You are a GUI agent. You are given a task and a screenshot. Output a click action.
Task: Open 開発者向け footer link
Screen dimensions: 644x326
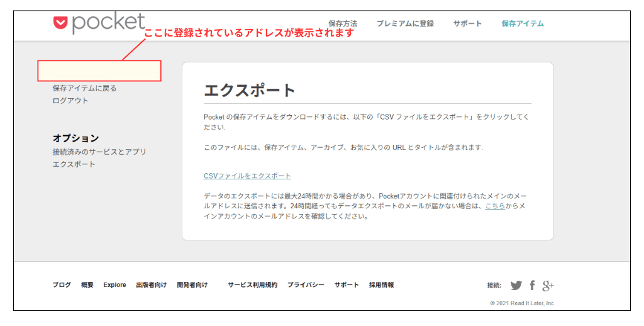192,284
